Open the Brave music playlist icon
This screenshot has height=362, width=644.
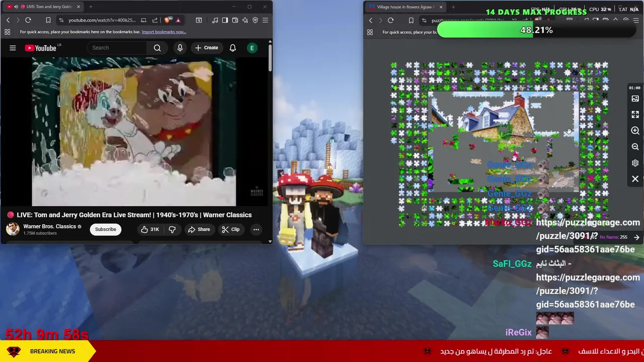click(x=215, y=20)
